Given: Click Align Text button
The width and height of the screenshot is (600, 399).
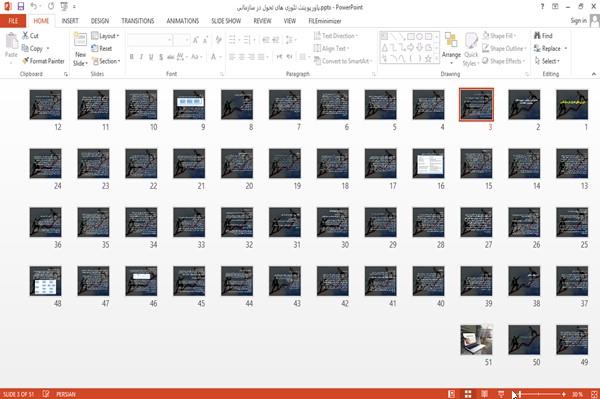Looking at the screenshot, I should click(x=331, y=49).
